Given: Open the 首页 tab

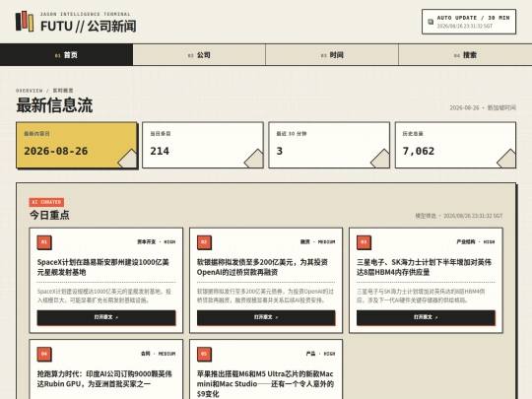Looking at the screenshot, I should pos(67,54).
